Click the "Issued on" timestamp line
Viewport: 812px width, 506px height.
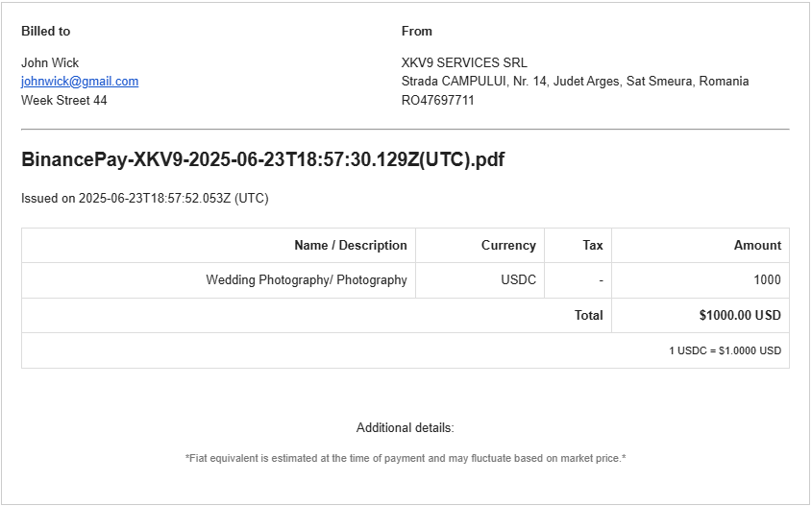[x=144, y=199]
